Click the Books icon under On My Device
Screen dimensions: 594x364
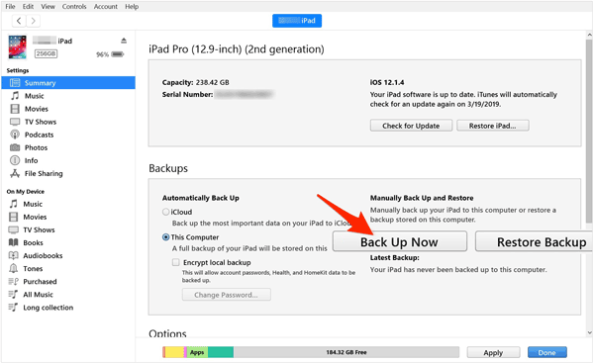pyautogui.click(x=14, y=242)
